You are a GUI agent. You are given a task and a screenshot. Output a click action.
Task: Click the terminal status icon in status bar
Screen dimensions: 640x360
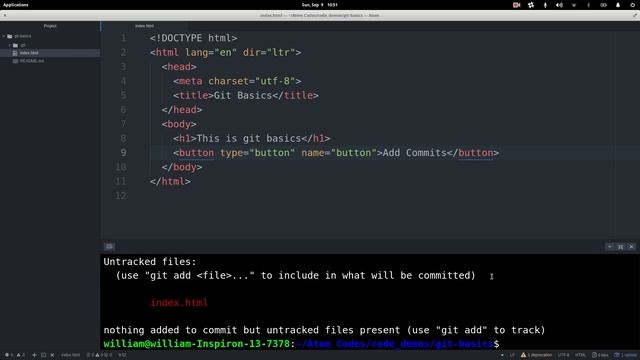click(x=43, y=355)
